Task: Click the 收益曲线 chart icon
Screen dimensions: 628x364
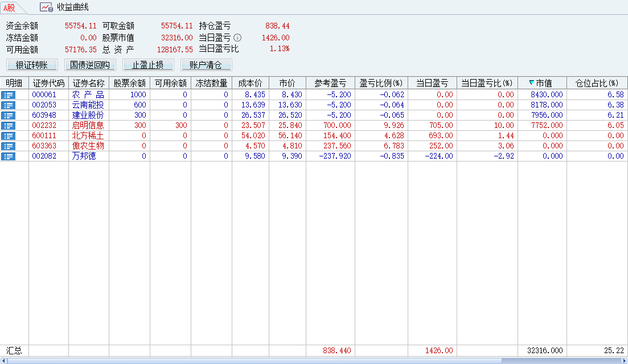Action: click(x=46, y=7)
